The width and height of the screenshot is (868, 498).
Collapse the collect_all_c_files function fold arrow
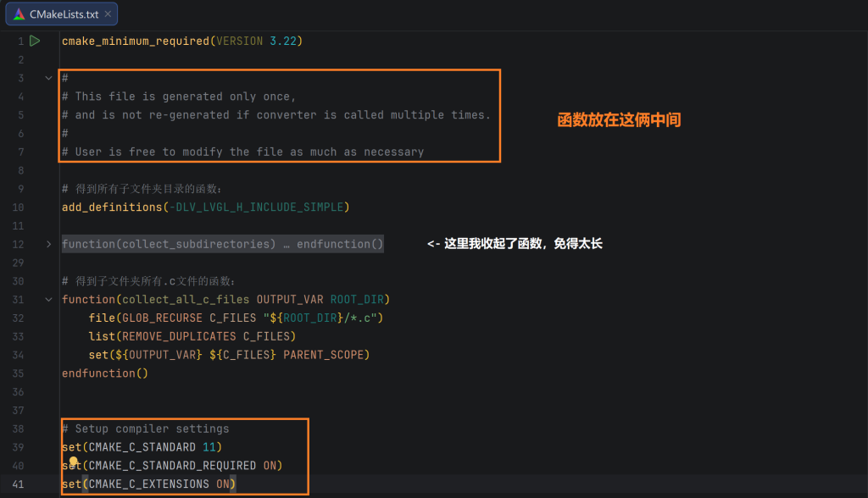click(x=48, y=299)
